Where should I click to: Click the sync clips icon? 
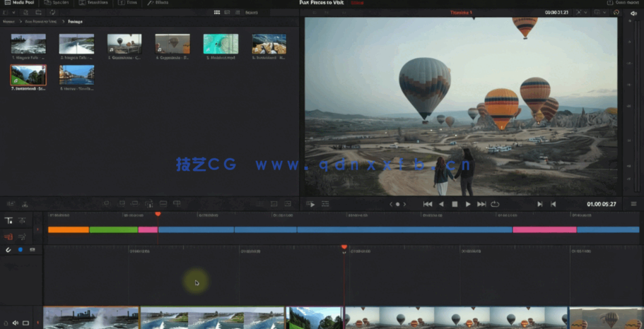coord(52,13)
